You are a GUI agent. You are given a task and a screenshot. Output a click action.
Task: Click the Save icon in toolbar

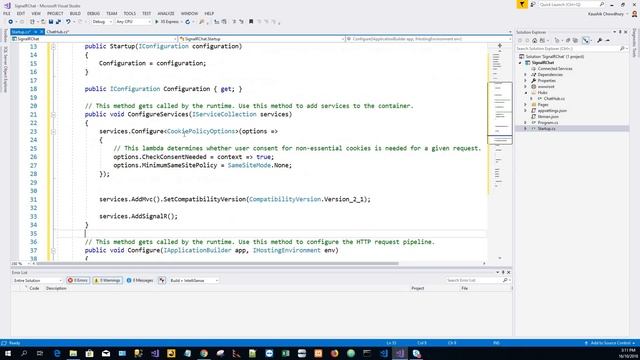[x=51, y=22]
